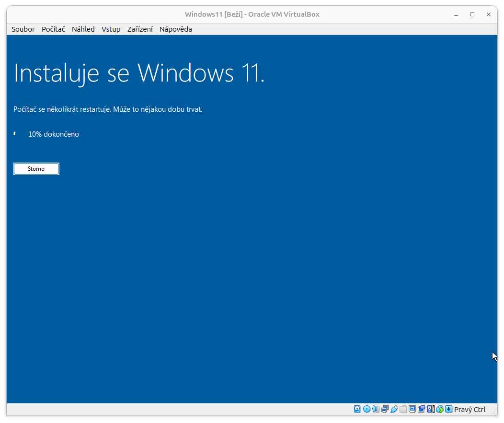Screen dimensions: 504x423
Task: Click the keyboard capture indicator
Action: 448,409
